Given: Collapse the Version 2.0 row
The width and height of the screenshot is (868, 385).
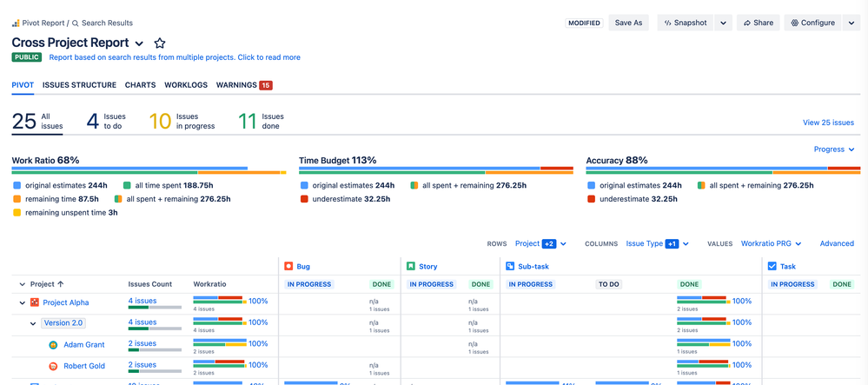Looking at the screenshot, I should click(x=33, y=323).
